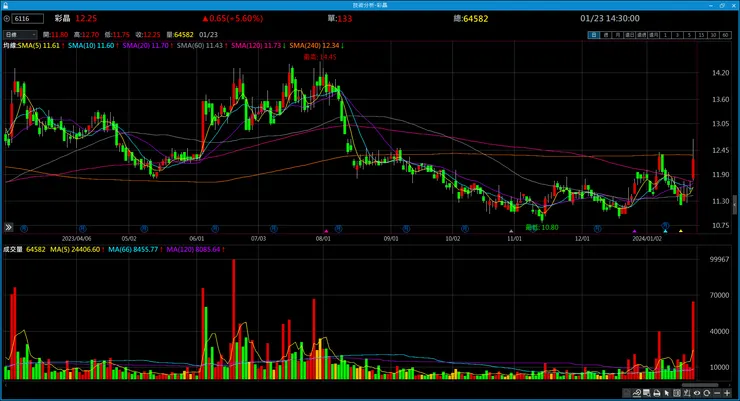This screenshot has width=740, height=401.
Task: Click the SMA(5) 11.61 indicator label
Action: 40,46
